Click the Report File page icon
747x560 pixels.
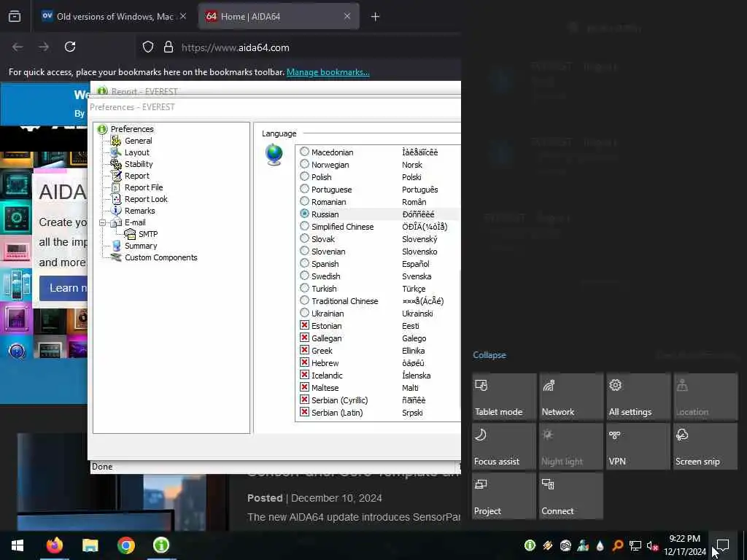[x=116, y=187]
